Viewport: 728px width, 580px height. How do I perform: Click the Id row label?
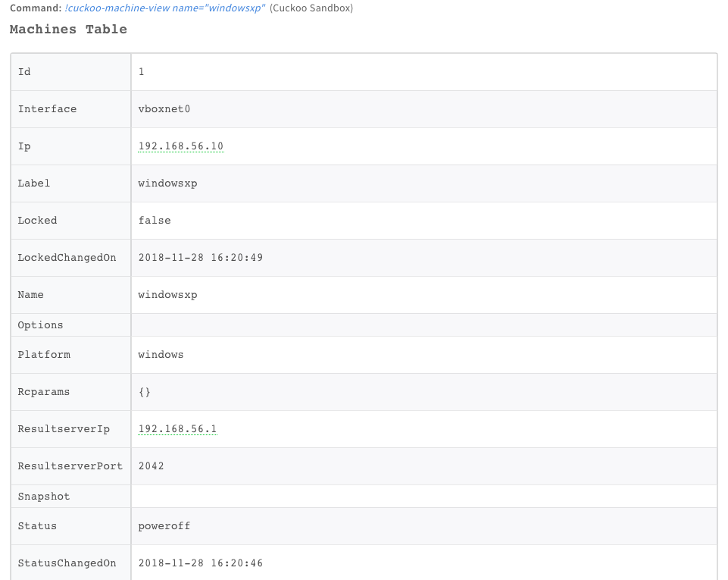(24, 72)
